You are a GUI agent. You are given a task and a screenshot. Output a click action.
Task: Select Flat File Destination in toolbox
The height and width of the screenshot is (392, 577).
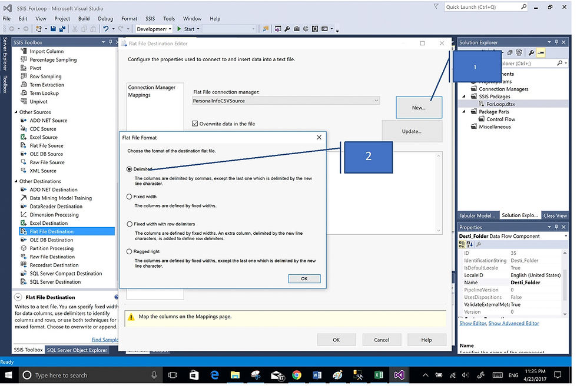[x=67, y=231]
